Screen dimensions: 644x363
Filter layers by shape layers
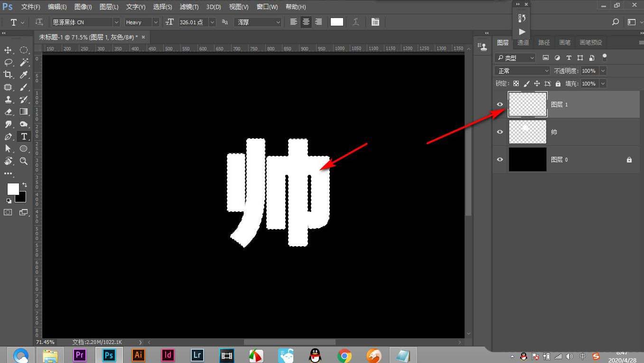coord(580,57)
